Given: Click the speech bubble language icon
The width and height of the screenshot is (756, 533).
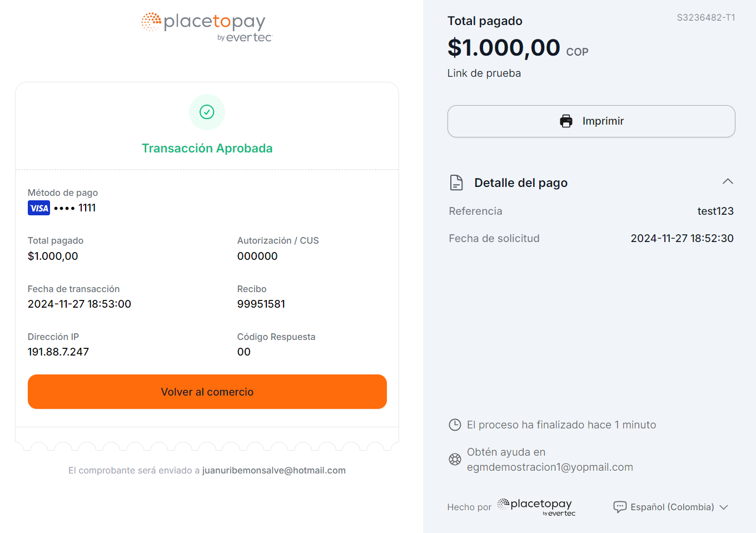Looking at the screenshot, I should click(620, 507).
